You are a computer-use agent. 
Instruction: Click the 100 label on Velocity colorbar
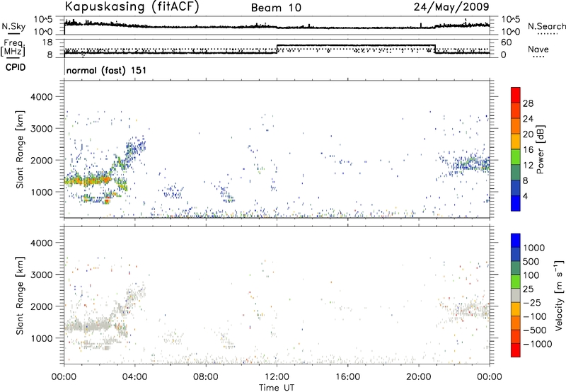[531, 275]
